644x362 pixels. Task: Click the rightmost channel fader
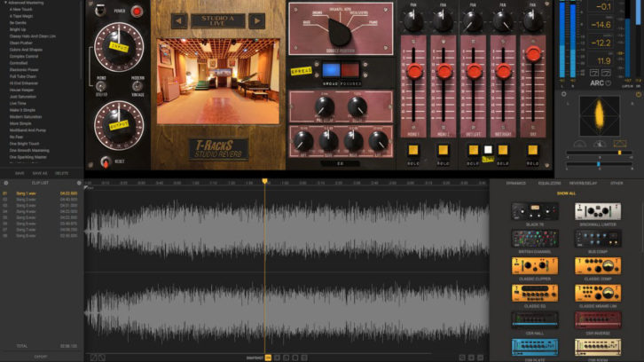[533, 54]
